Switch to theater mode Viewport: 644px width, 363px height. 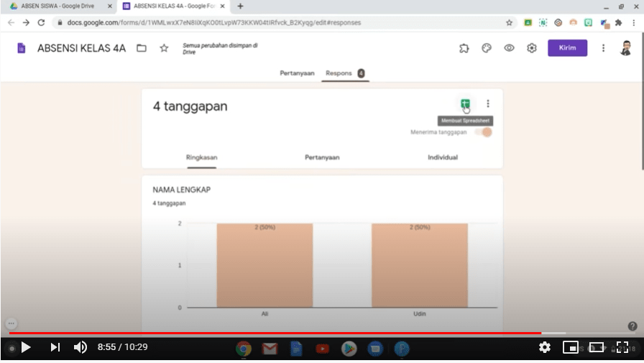click(597, 347)
